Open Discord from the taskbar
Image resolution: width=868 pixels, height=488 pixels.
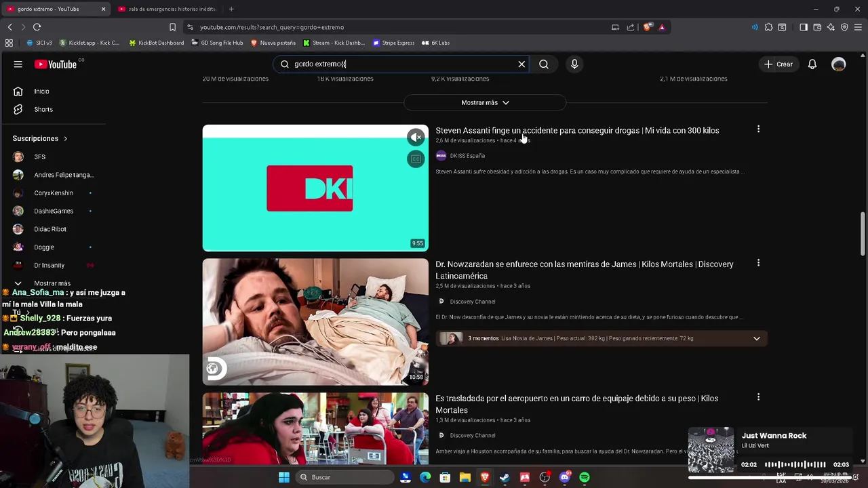click(x=565, y=477)
